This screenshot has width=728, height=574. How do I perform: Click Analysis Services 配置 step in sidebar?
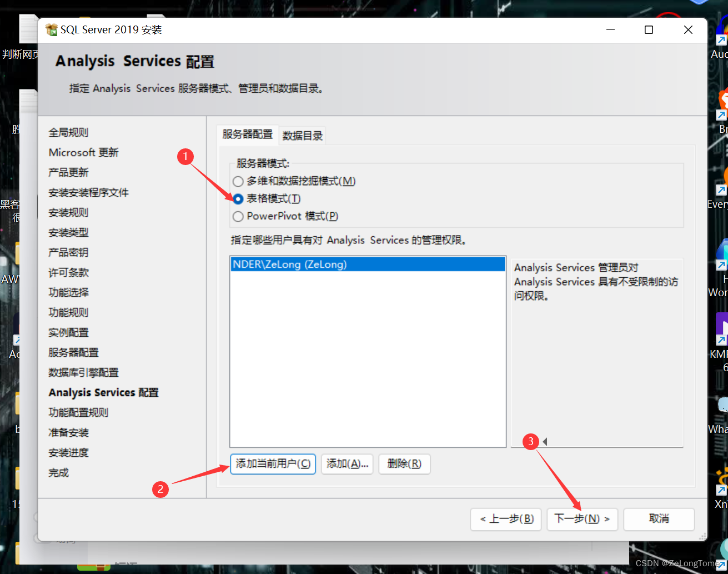click(103, 392)
